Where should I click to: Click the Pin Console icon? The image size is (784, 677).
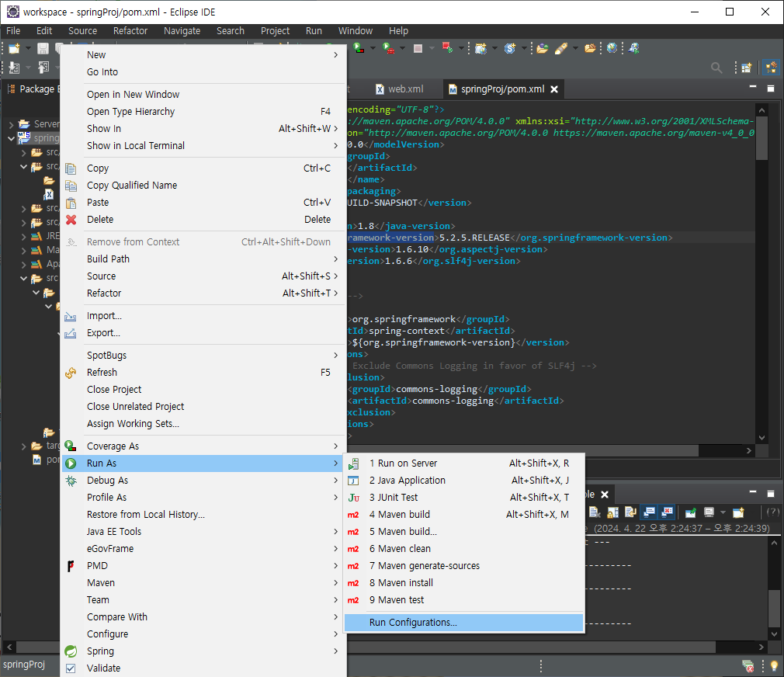(x=691, y=512)
